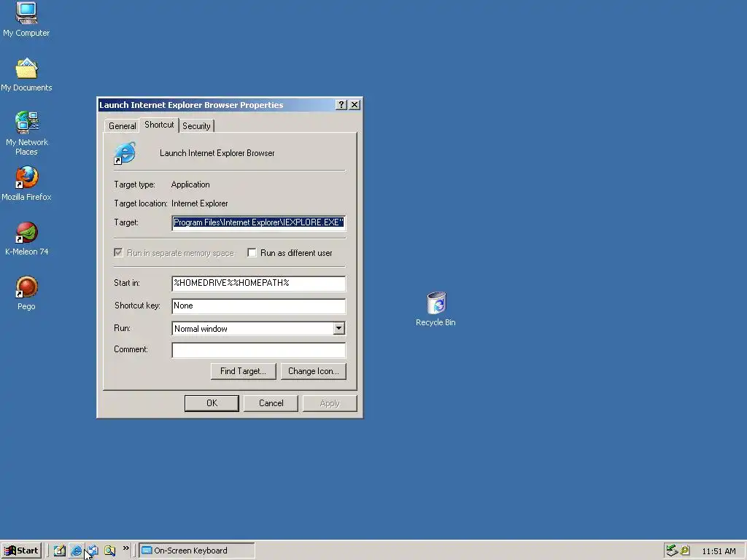Screen dimensions: 747x560
Task: Click the 'Target type:' label
Action: [x=134, y=184]
